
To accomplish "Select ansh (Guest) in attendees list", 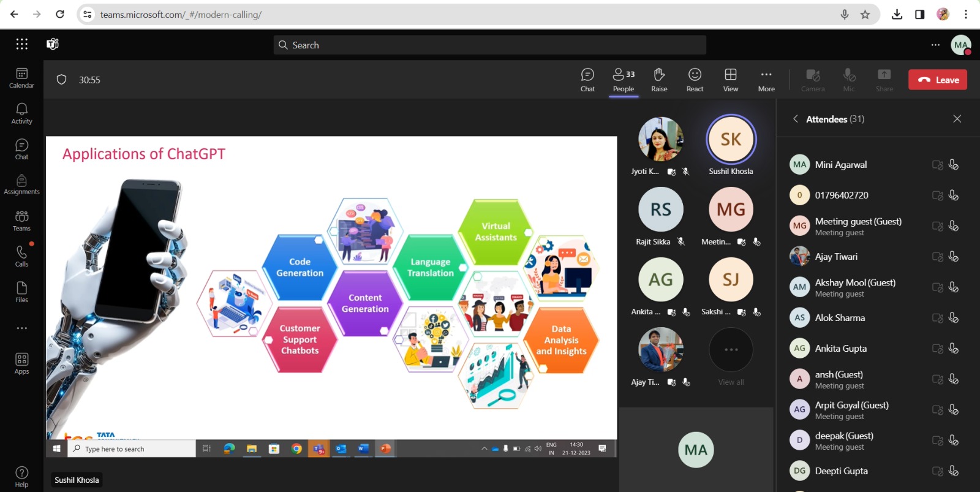I will [839, 379].
